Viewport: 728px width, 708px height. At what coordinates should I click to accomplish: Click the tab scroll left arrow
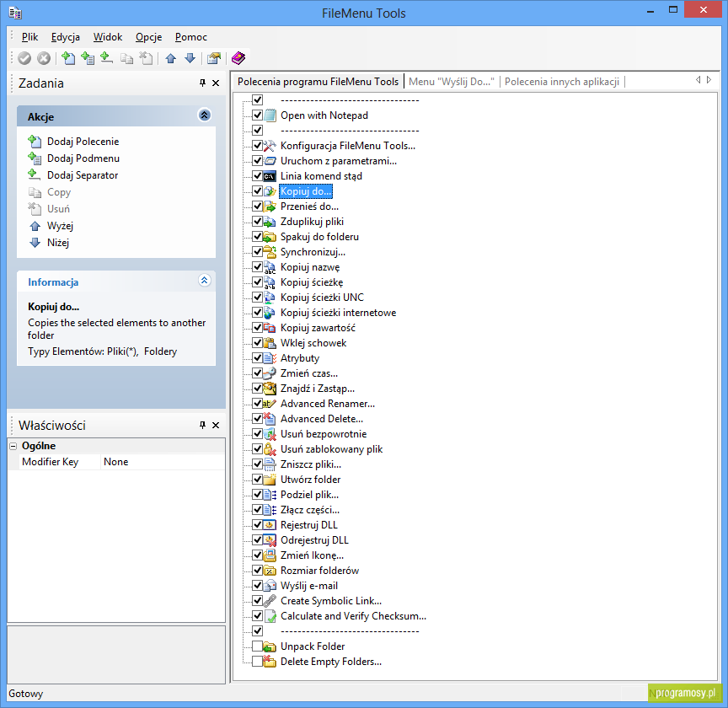(x=698, y=80)
